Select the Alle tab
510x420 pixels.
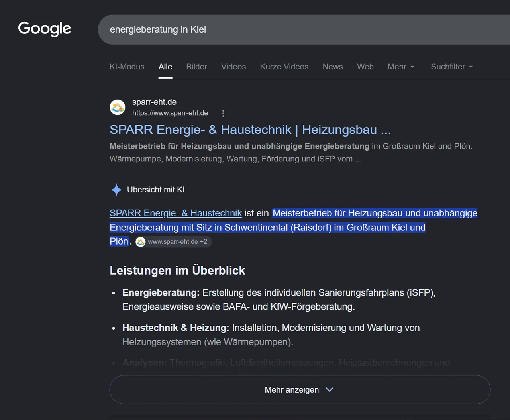165,67
